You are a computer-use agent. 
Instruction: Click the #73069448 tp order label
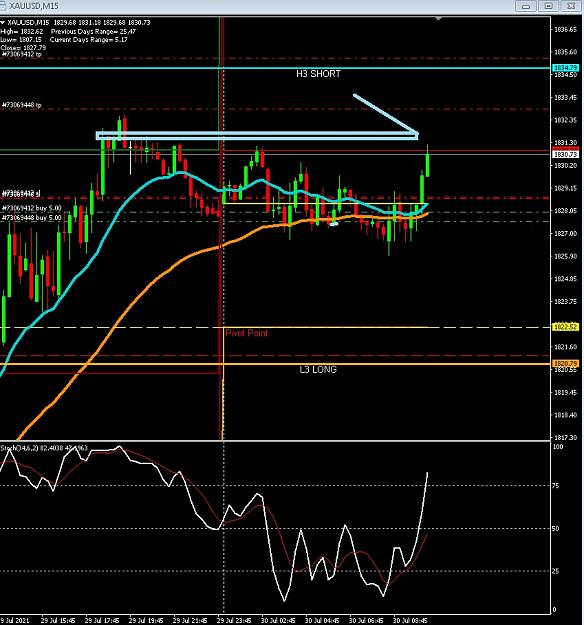coord(22,105)
